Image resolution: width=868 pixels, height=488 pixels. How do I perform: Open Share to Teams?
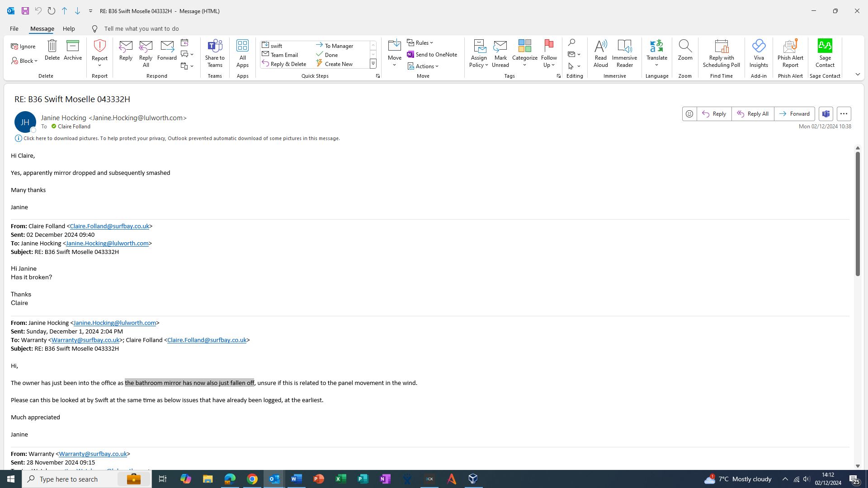pos(215,53)
